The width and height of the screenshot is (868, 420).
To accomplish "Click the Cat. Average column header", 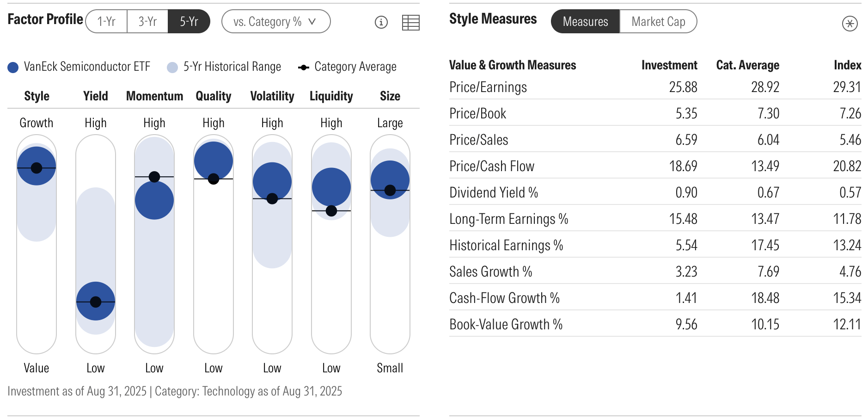I will click(x=747, y=65).
